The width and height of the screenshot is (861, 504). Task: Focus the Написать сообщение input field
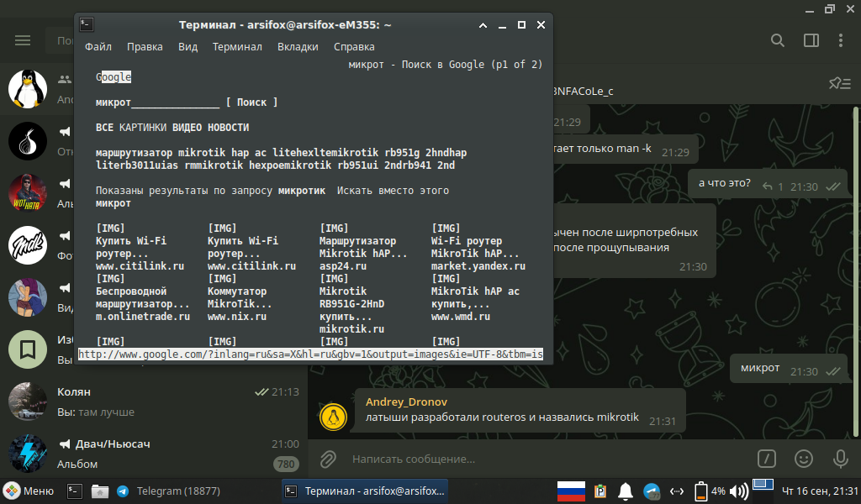pyautogui.click(x=549, y=459)
